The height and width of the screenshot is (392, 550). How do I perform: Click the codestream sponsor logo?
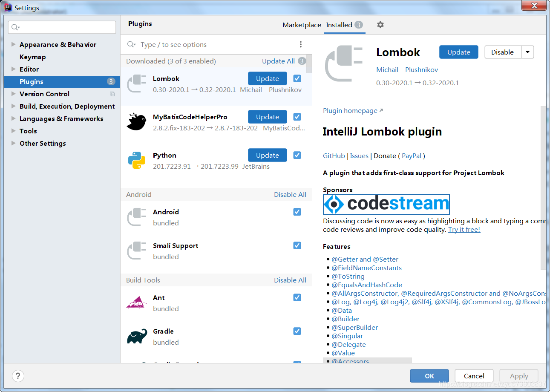pyautogui.click(x=386, y=204)
